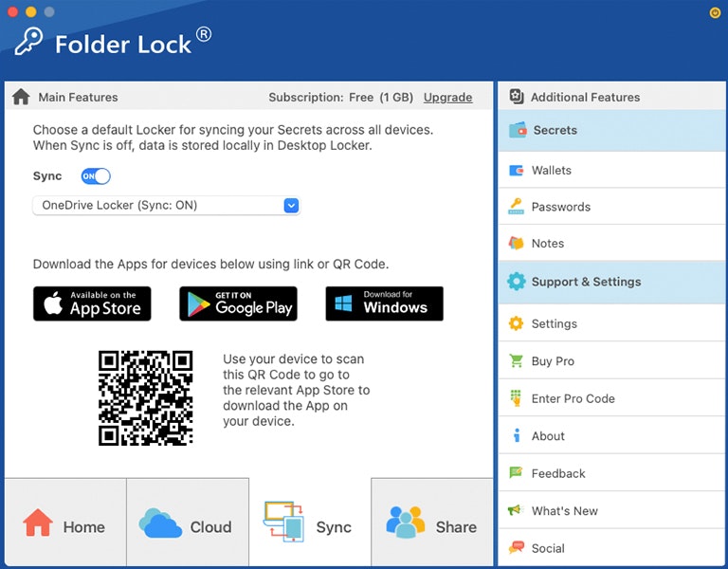Select the Secrets section header

tap(612, 131)
